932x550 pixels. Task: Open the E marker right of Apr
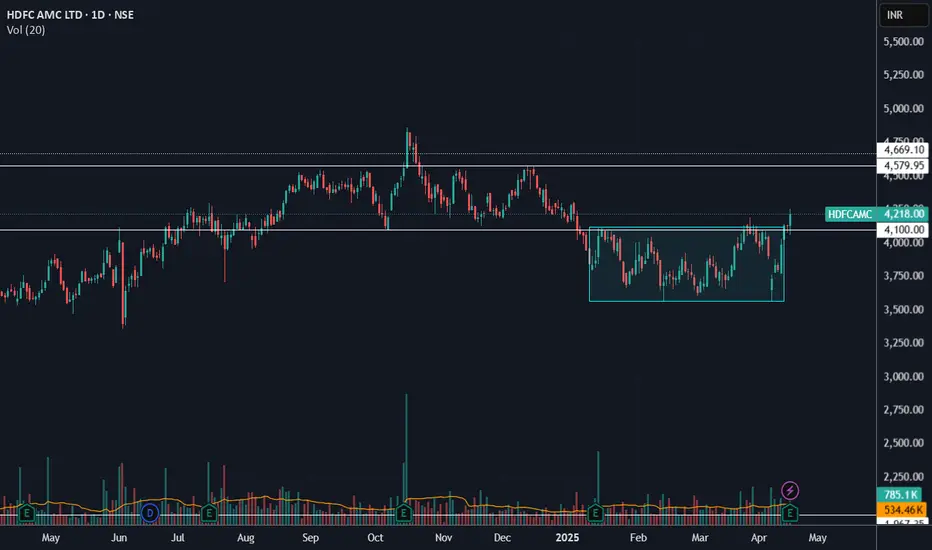click(x=789, y=513)
